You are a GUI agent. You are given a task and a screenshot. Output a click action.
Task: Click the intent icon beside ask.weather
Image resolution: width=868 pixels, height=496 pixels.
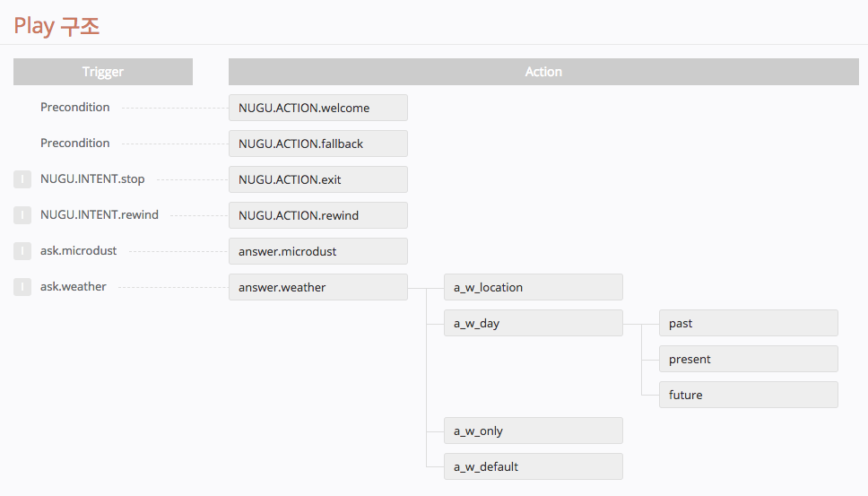coord(22,287)
